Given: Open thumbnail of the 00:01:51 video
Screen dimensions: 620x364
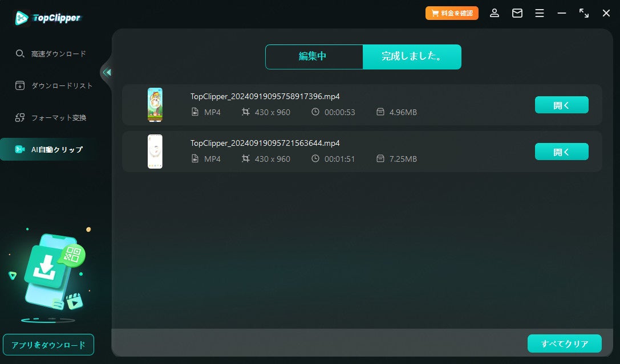Looking at the screenshot, I should point(155,151).
